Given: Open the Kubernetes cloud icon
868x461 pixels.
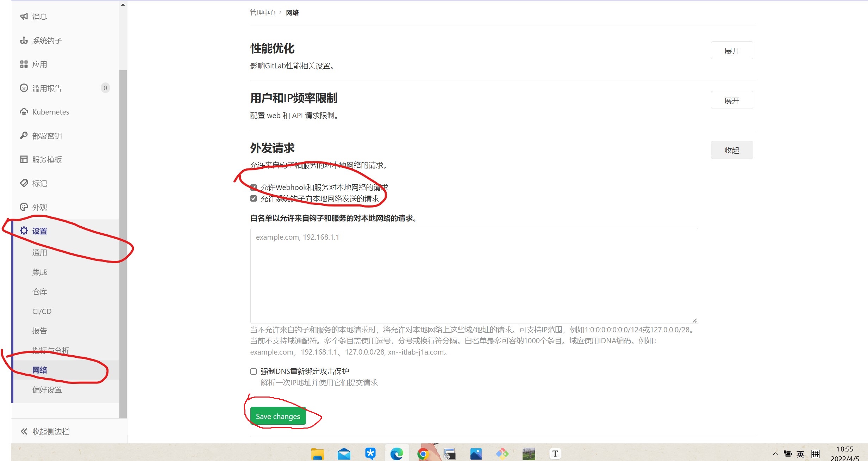Looking at the screenshot, I should tap(24, 112).
